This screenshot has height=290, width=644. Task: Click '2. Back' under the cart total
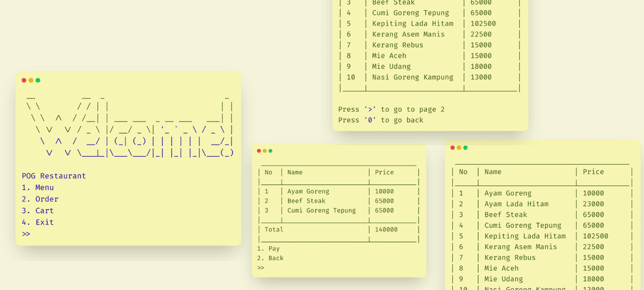(270, 258)
